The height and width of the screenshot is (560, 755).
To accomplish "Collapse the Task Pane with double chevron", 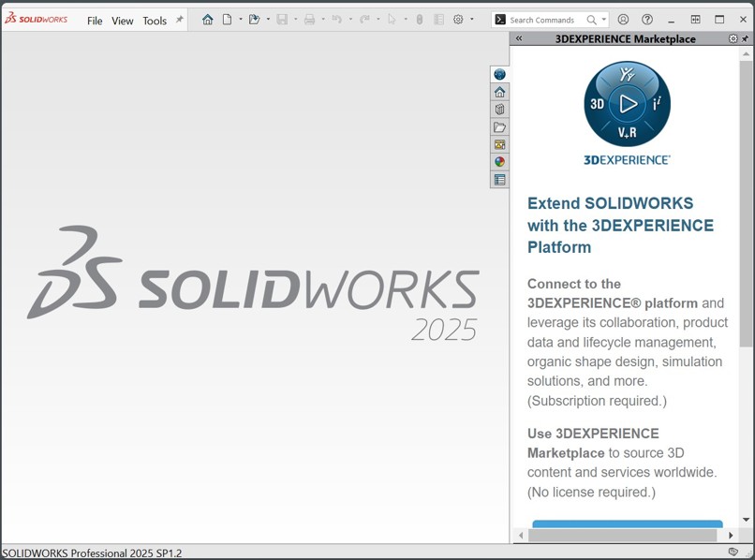I will (519, 38).
